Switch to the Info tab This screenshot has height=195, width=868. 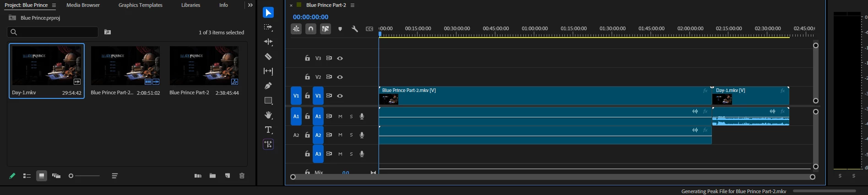[223, 5]
